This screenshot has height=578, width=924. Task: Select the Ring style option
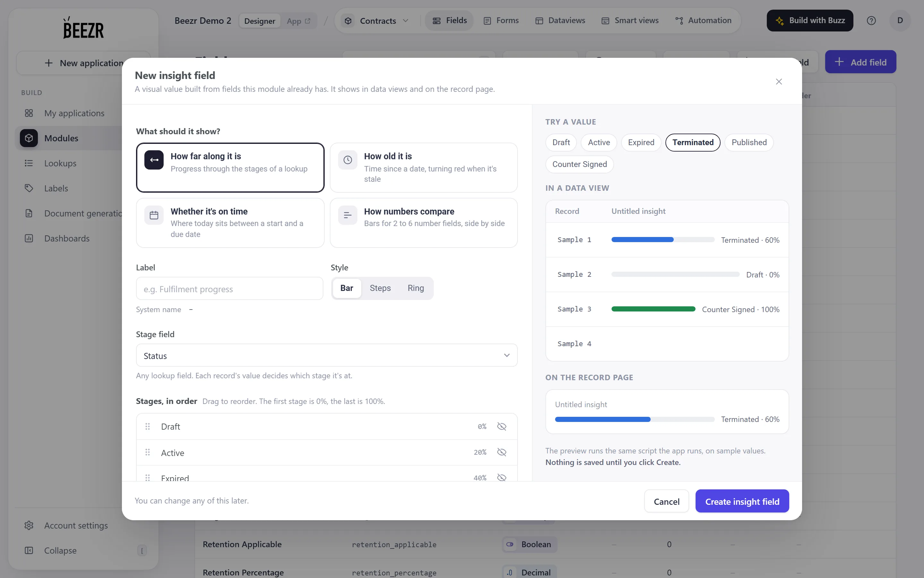[x=415, y=288]
